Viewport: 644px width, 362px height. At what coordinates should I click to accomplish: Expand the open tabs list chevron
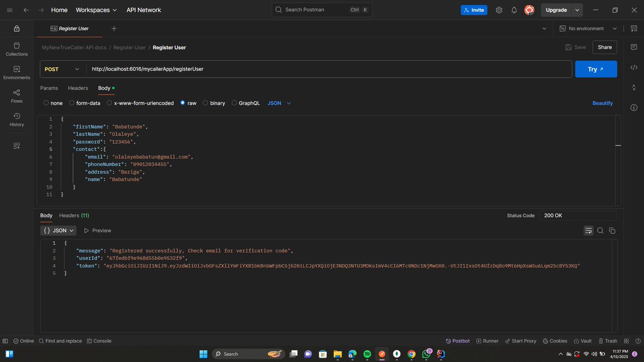(544, 28)
